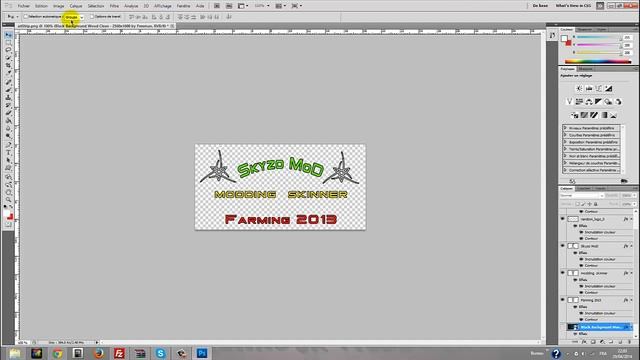640x360 pixels.
Task: Open Google Chrome from the taskbar
Action: click(x=57, y=353)
